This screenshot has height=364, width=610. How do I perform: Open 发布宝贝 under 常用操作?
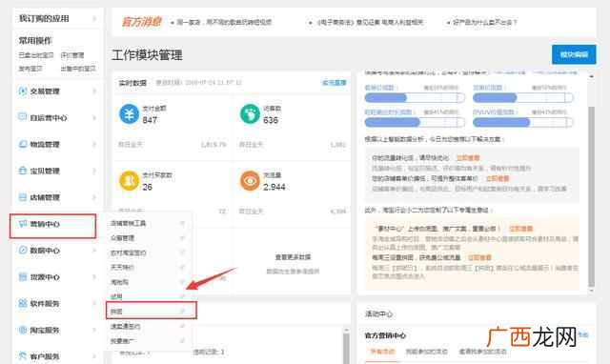[x=30, y=69]
